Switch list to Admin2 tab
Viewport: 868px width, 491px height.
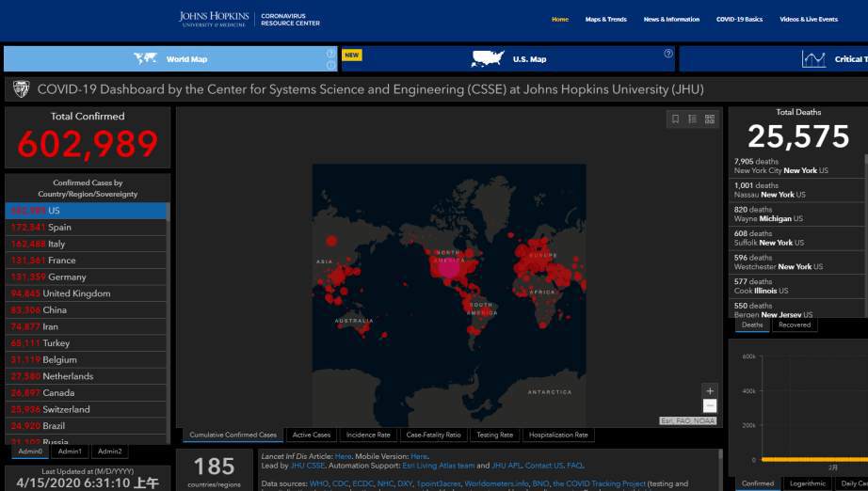point(109,451)
